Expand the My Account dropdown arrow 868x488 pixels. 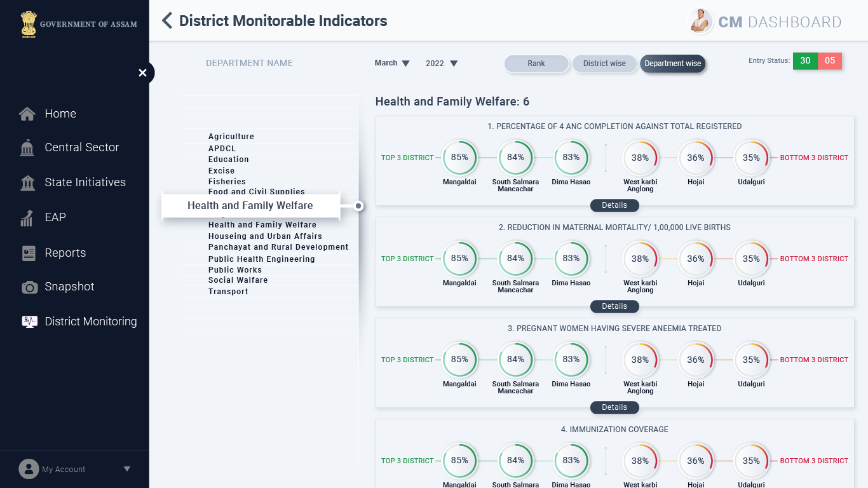click(127, 469)
